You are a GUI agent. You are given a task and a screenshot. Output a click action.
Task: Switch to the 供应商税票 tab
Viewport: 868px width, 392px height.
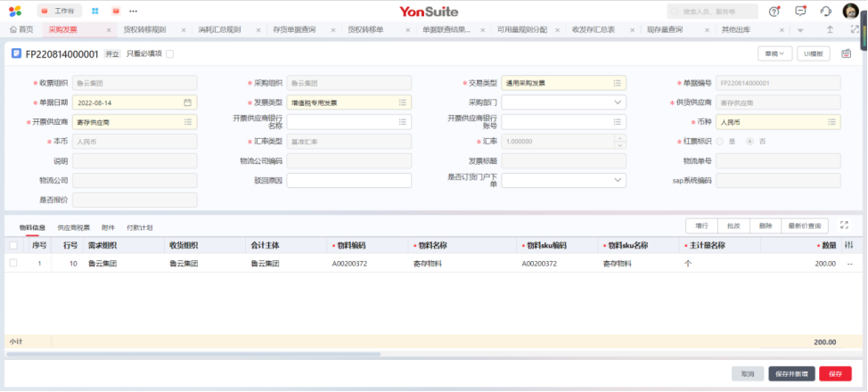pyautogui.click(x=75, y=228)
